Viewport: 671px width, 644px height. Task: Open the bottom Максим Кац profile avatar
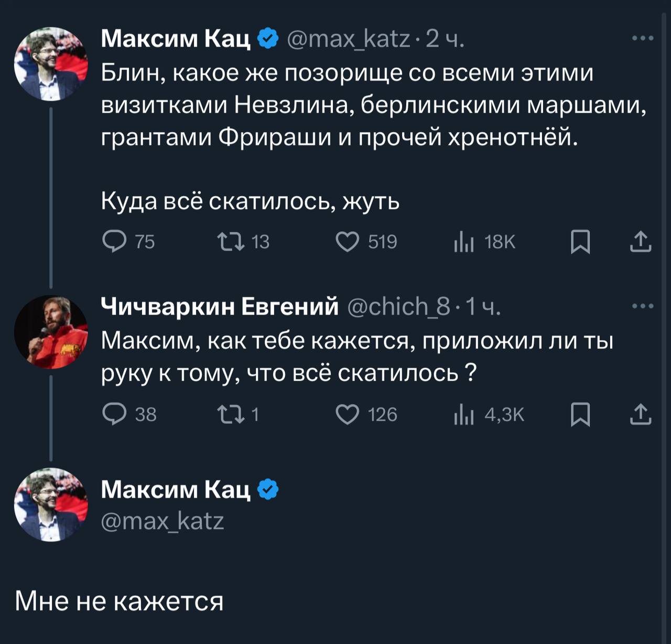[51, 505]
